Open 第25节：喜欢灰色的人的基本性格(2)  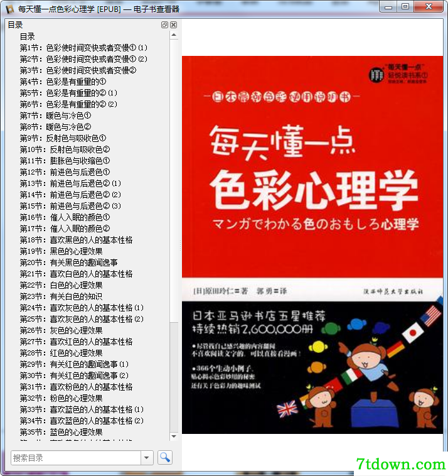tap(82, 319)
